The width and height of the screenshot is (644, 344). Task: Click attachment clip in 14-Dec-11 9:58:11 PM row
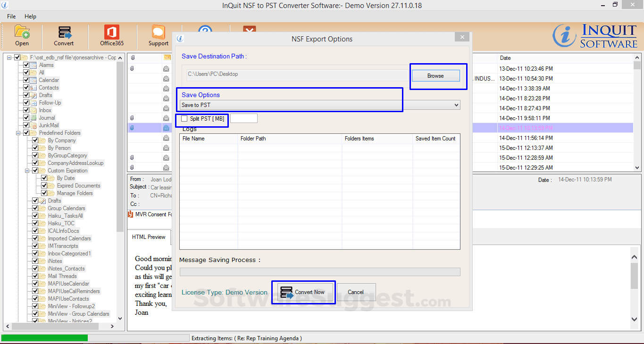coord(133,118)
